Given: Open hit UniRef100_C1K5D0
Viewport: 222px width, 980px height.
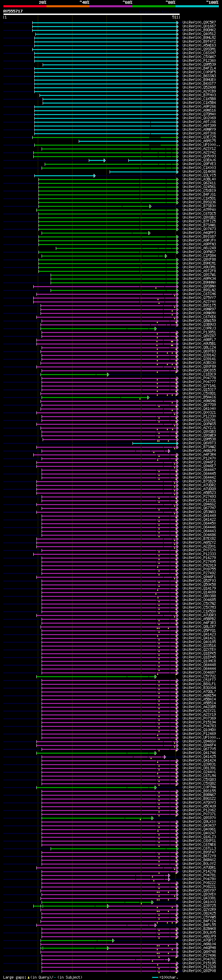Looking at the screenshot, I should (x=199, y=612).
